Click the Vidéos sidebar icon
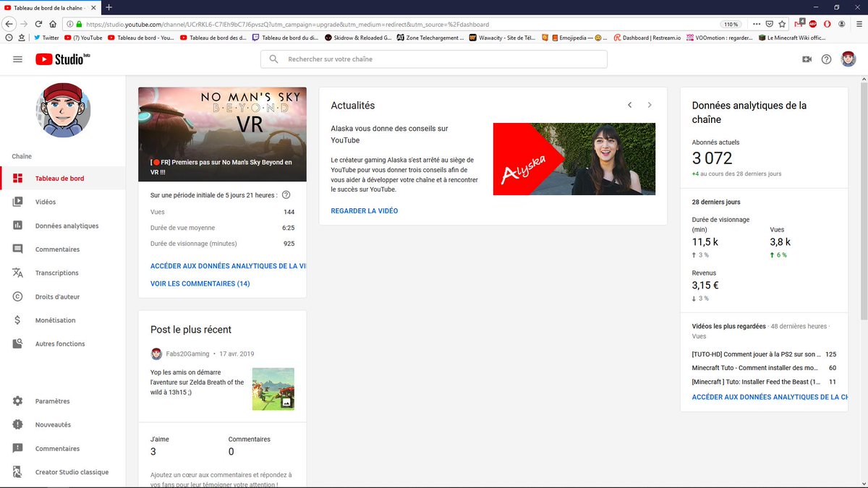868x488 pixels. [x=18, y=202]
